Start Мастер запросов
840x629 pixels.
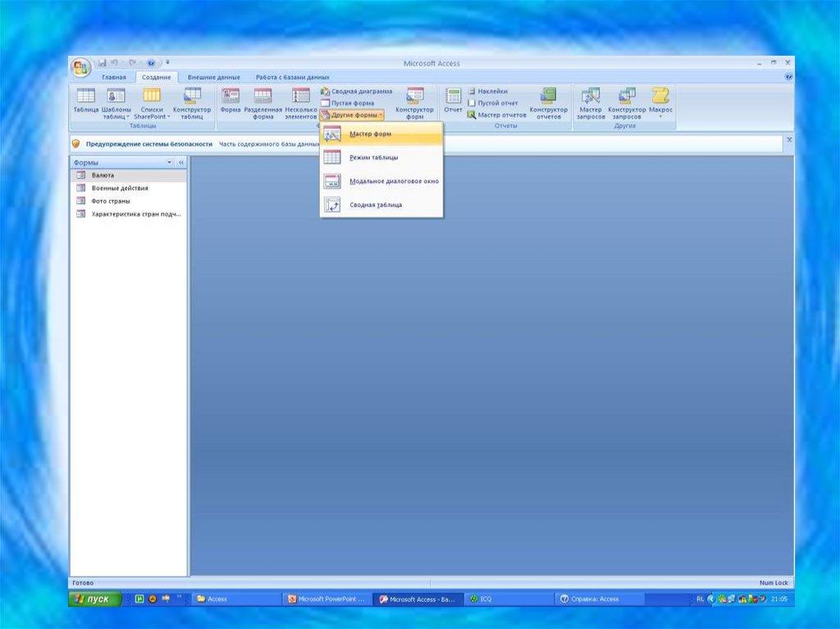tap(591, 102)
